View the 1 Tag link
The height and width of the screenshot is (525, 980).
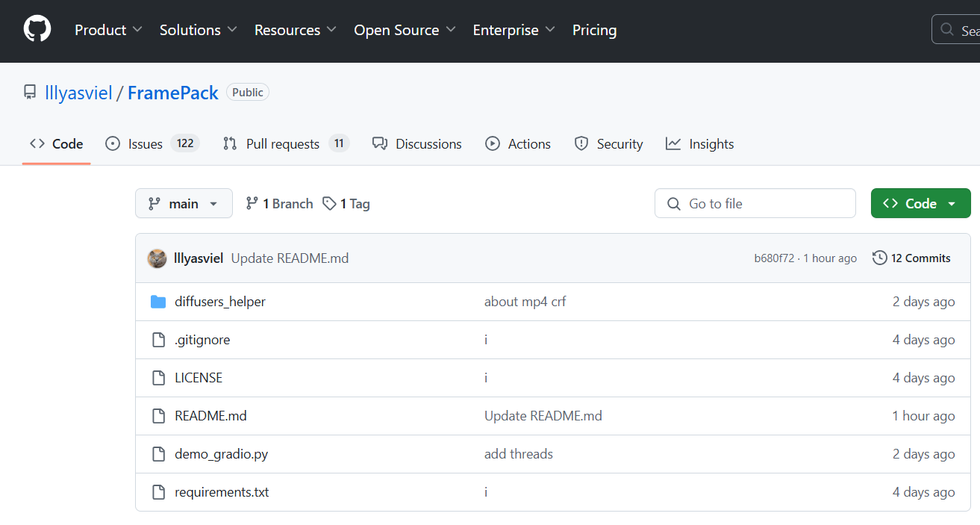pos(346,204)
